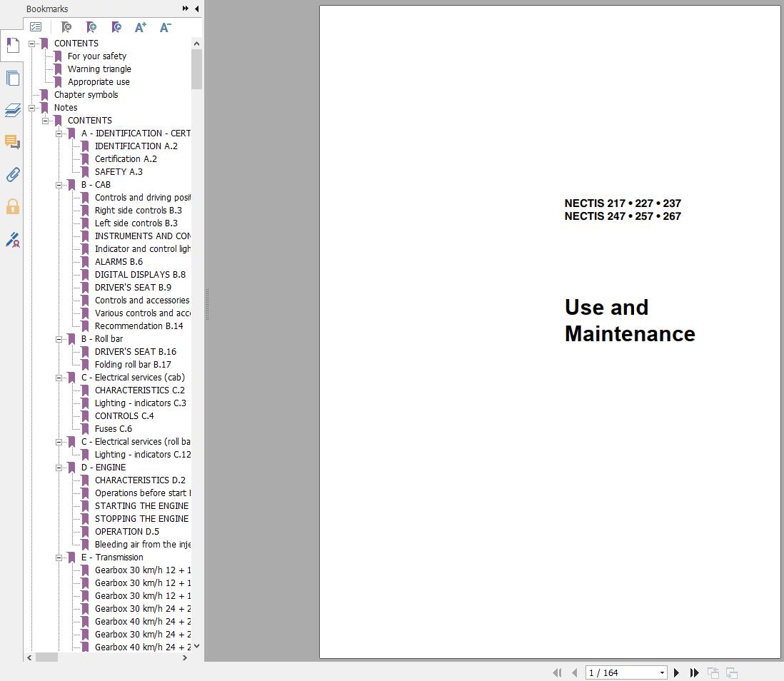This screenshot has width=784, height=681.
Task: Open the 'Fuses C.6' bookmark
Action: point(113,429)
